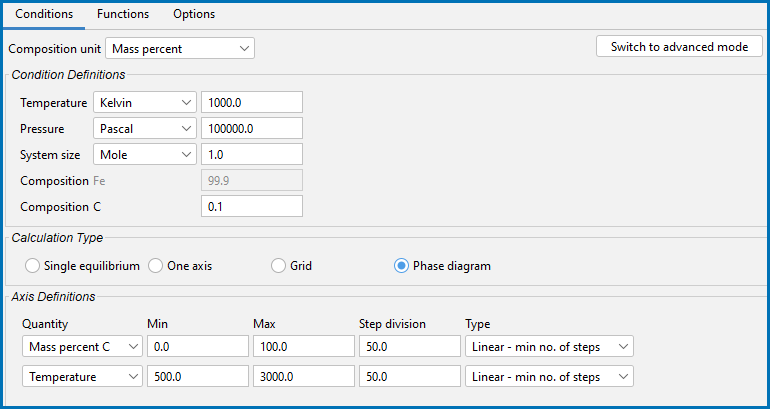Click Switch to advanced mode button
The image size is (770, 409).
pos(679,47)
